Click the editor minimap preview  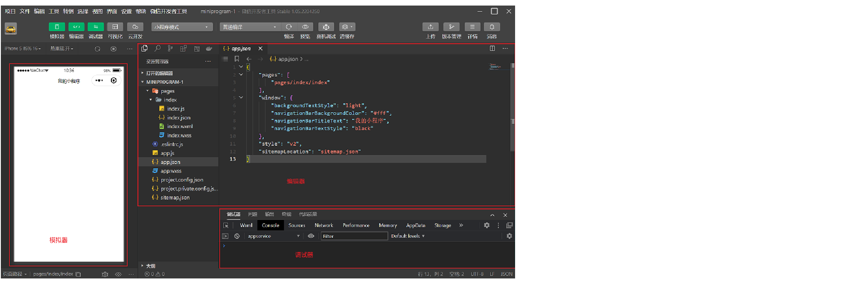[495, 66]
